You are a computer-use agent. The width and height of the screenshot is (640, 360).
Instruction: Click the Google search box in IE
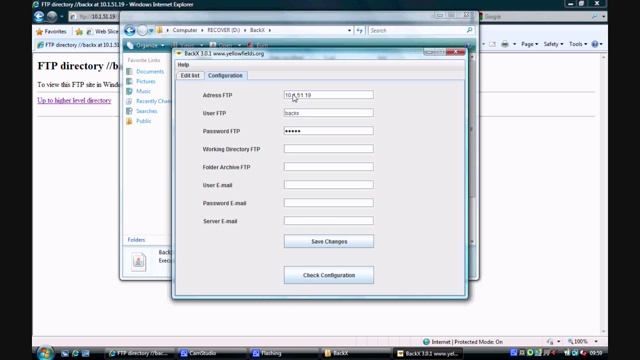pos(535,17)
